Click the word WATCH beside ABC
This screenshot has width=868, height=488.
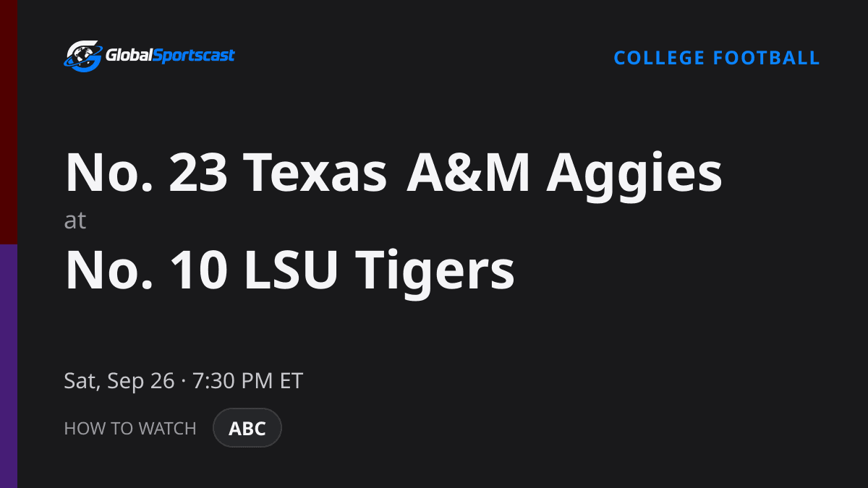(x=168, y=428)
